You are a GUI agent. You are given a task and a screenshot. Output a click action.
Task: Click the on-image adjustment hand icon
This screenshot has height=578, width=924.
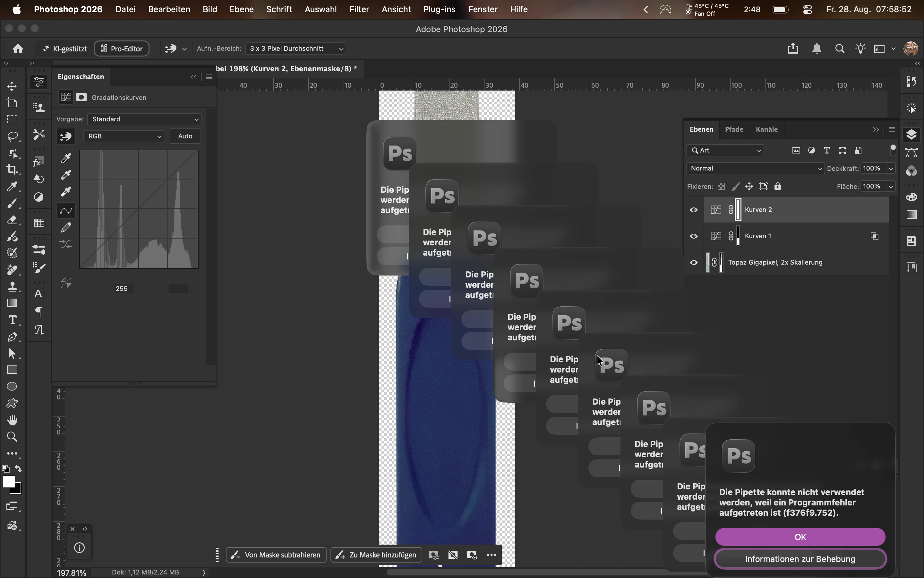point(66,136)
